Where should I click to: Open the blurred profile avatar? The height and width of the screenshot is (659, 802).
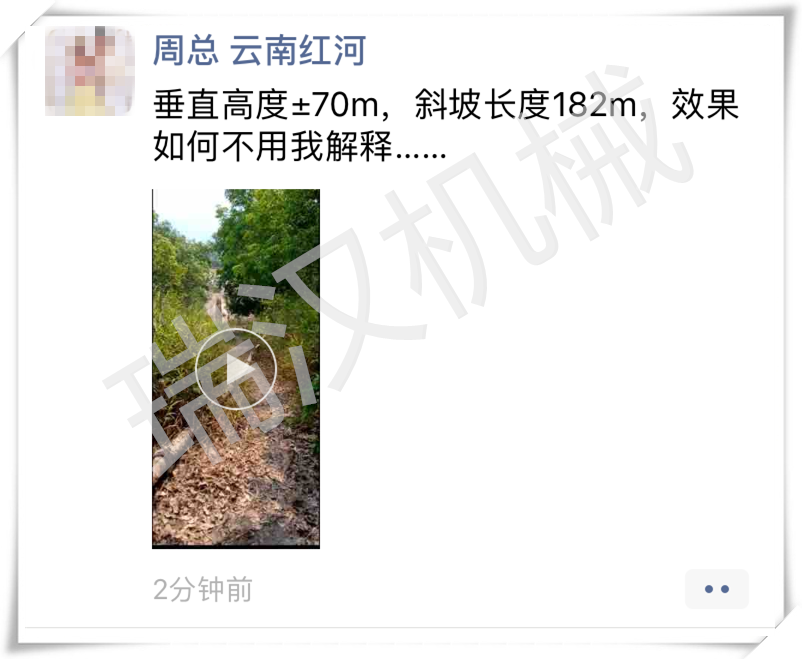coord(90,71)
